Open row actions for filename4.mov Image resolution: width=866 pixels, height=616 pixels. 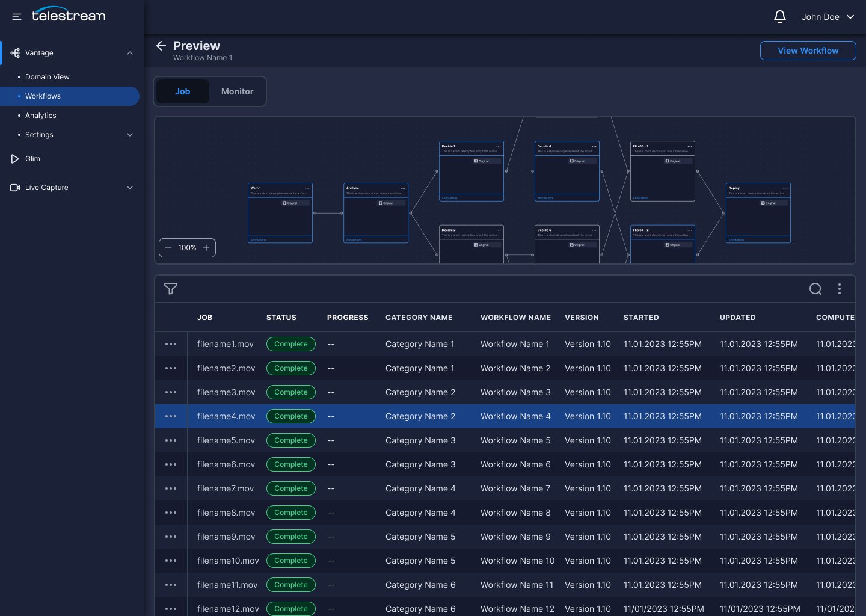[x=171, y=416]
